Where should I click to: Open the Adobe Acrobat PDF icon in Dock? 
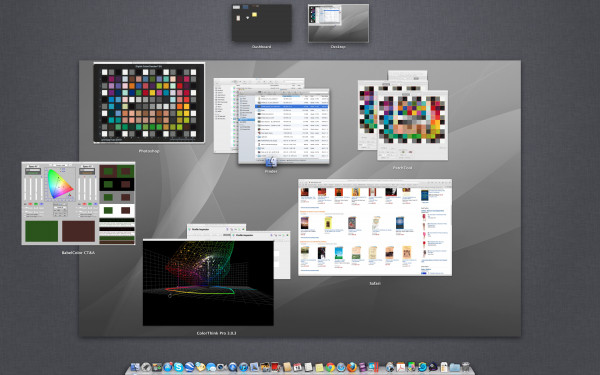coord(400,367)
